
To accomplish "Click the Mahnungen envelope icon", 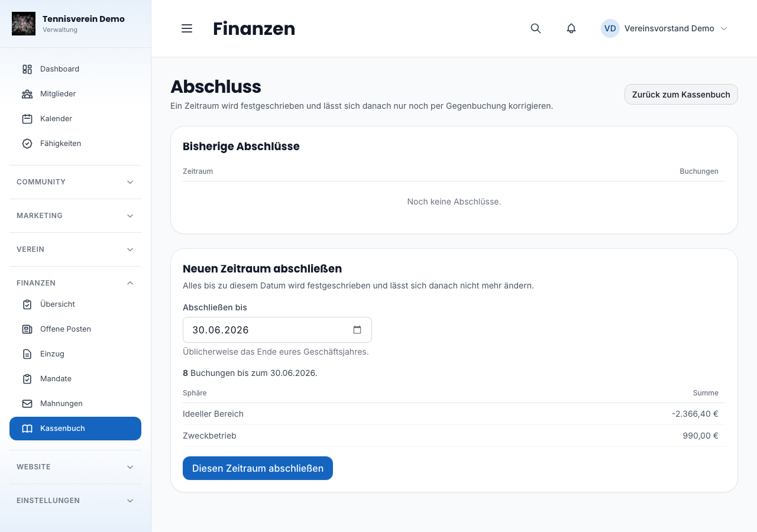I will tap(27, 404).
